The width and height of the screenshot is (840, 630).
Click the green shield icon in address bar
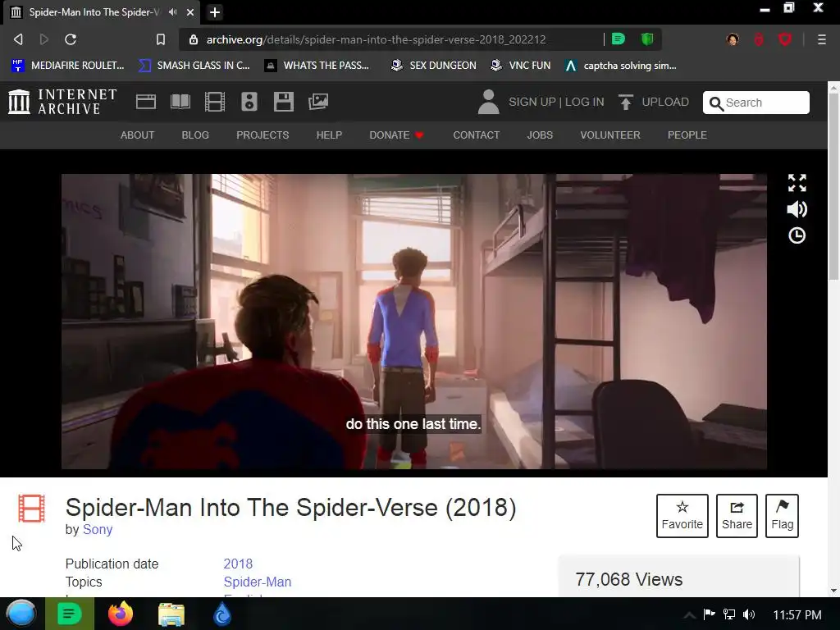[x=646, y=39]
